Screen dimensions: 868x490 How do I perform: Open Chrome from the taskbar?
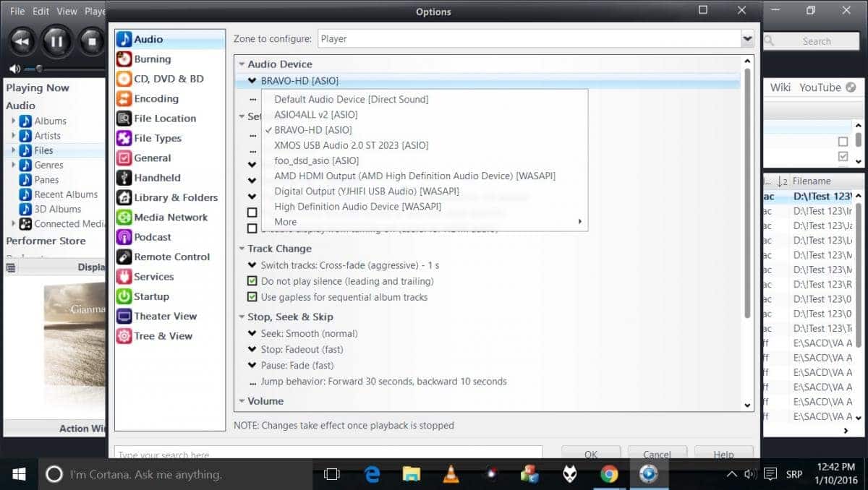pyautogui.click(x=609, y=474)
